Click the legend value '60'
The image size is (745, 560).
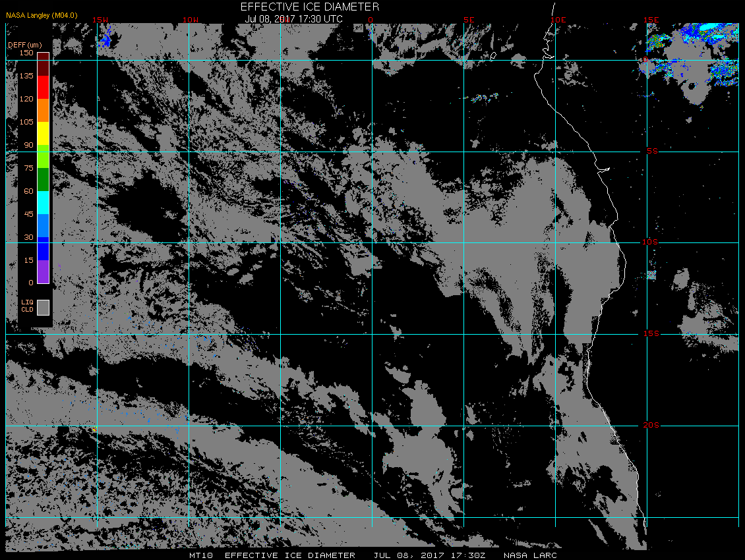[29, 191]
